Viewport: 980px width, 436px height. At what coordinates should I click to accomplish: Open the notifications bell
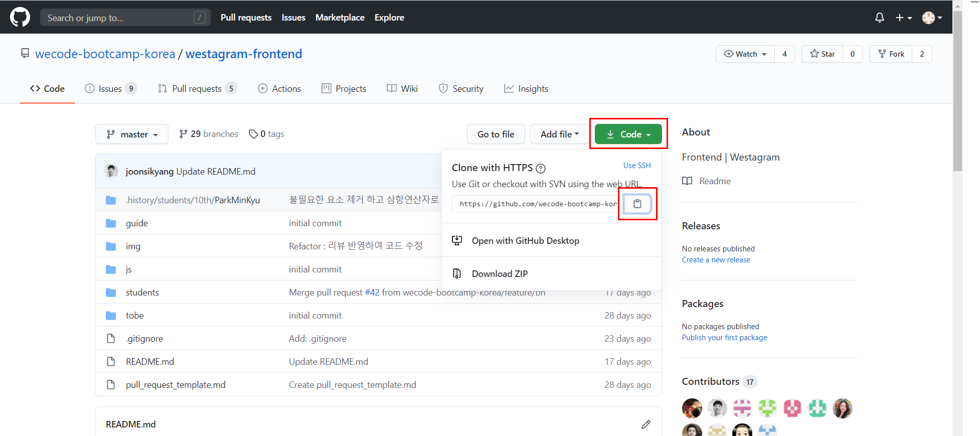[879, 18]
